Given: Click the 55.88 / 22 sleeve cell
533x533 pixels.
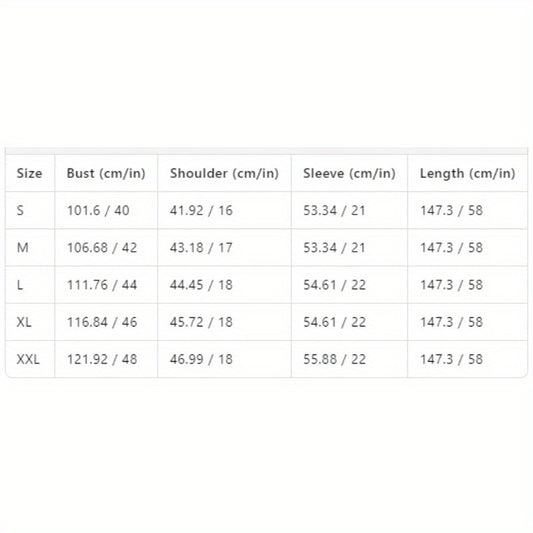Looking at the screenshot, I should coord(334,359).
